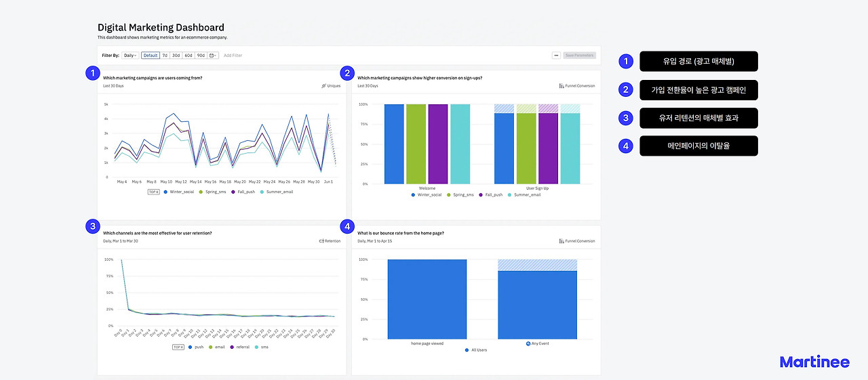
Task: Click the purple Fall_push Welcome bar
Action: click(438, 144)
